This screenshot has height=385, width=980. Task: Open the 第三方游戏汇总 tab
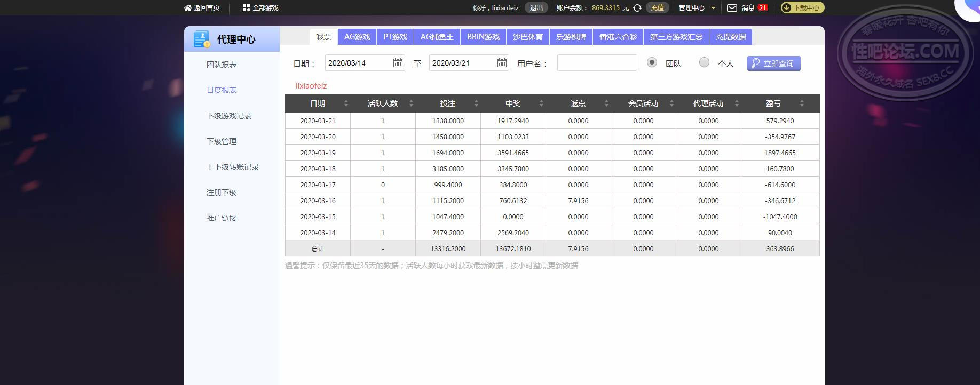[676, 37]
